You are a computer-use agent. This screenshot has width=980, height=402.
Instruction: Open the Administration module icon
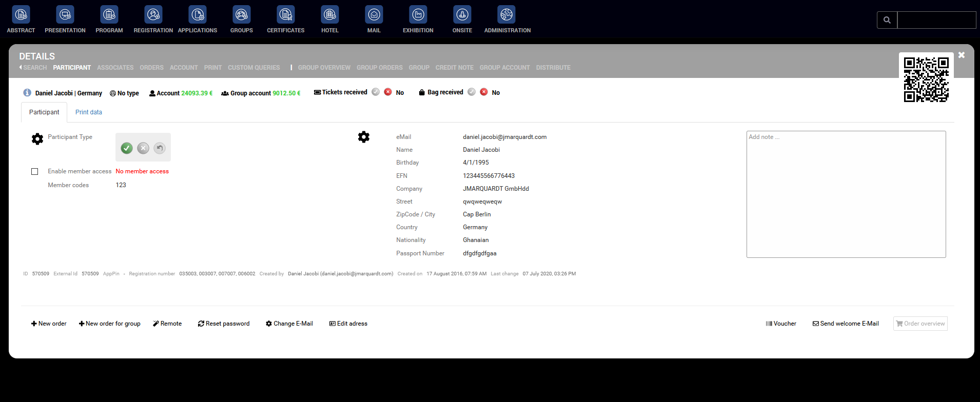507,15
